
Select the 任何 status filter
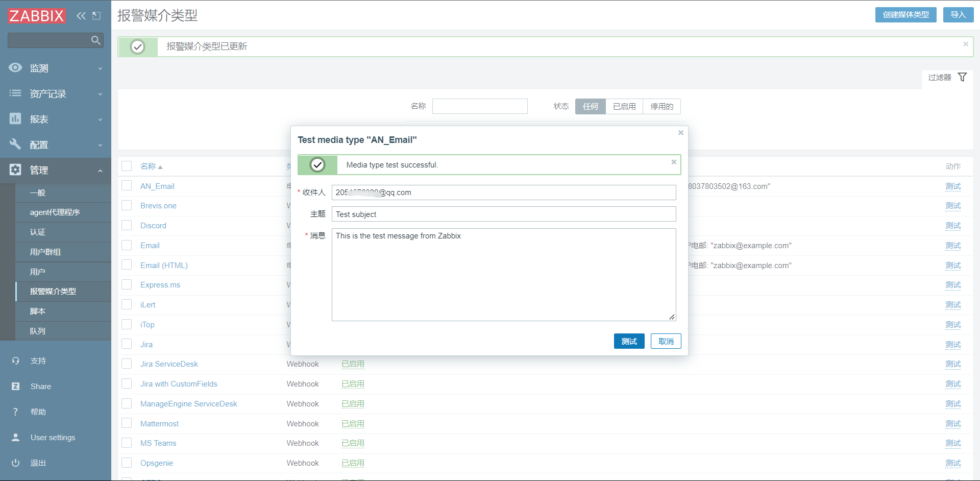click(591, 106)
